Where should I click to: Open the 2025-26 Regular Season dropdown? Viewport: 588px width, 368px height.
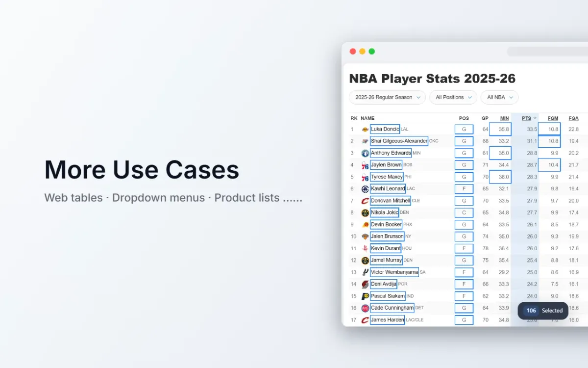[x=387, y=97]
